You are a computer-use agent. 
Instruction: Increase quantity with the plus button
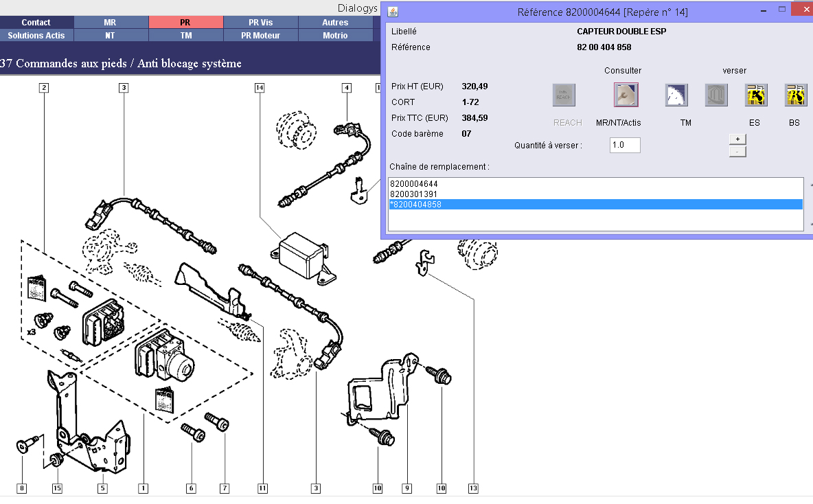click(x=737, y=139)
